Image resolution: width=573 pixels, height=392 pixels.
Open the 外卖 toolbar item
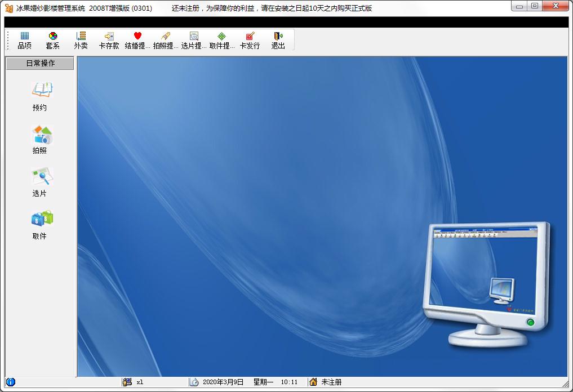pyautogui.click(x=81, y=41)
